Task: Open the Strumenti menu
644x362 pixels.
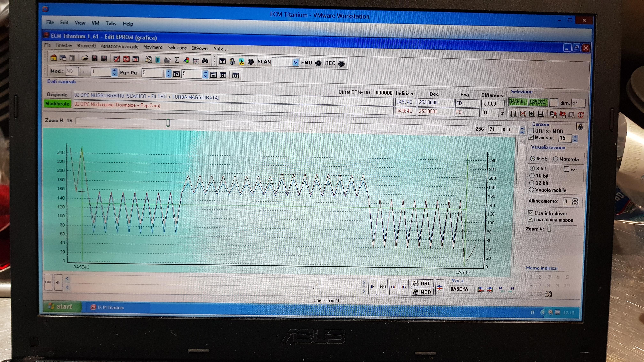Action: coord(86,46)
